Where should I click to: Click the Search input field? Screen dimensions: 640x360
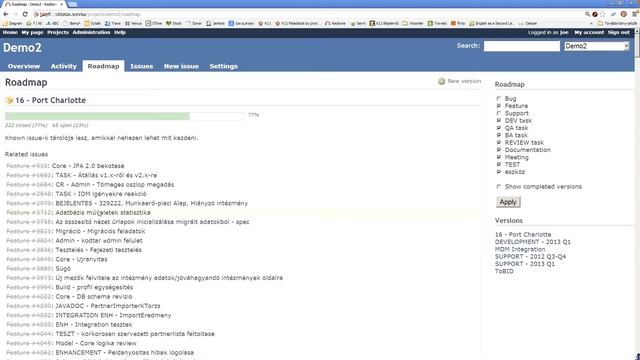pyautogui.click(x=522, y=46)
